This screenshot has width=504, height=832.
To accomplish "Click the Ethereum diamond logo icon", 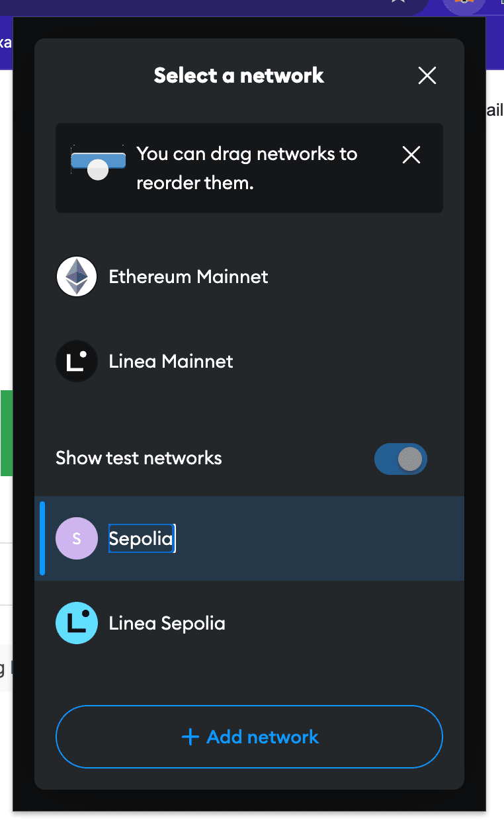I will coord(77,276).
